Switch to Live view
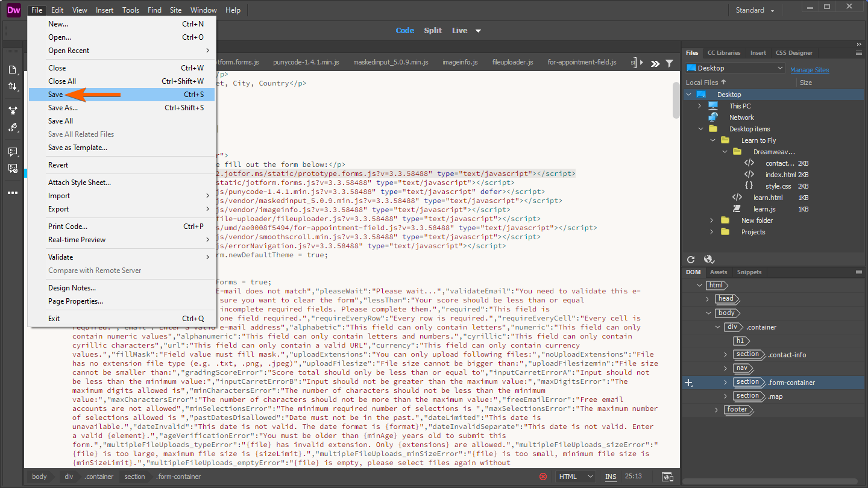 [459, 31]
